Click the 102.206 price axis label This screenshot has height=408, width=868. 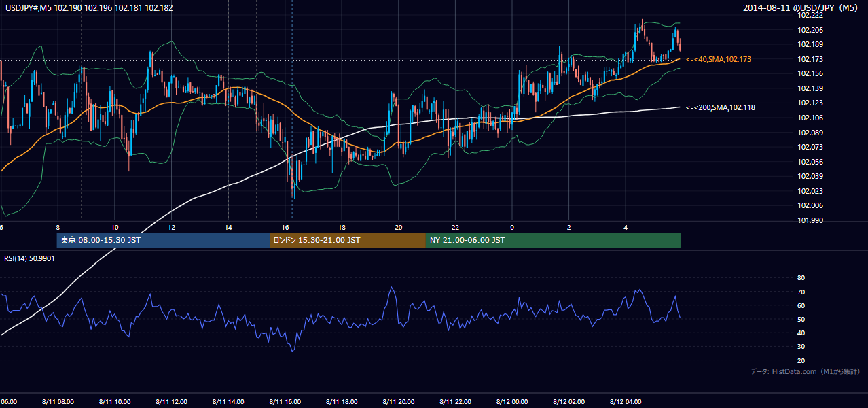point(812,30)
